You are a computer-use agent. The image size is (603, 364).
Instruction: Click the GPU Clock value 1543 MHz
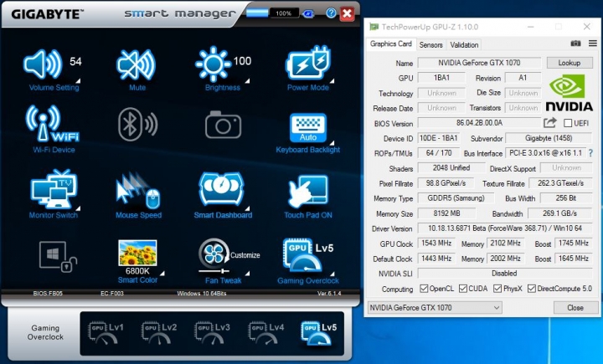(436, 244)
